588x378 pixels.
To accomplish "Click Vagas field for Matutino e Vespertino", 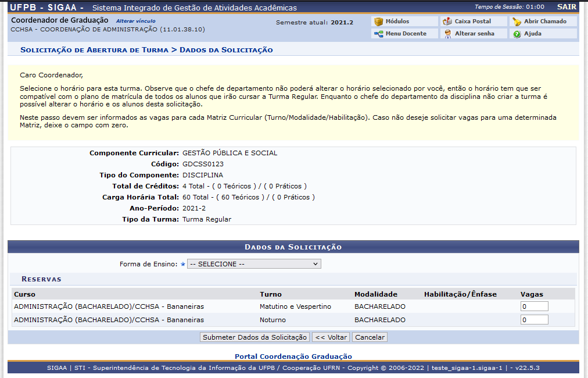I will point(534,306).
